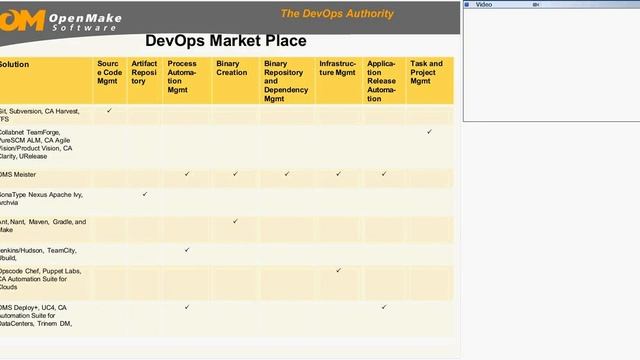This screenshot has width=640, height=360.
Task: Click Infrastructure Mgmt checkmark in Opscode Chef row
Action: [338, 270]
